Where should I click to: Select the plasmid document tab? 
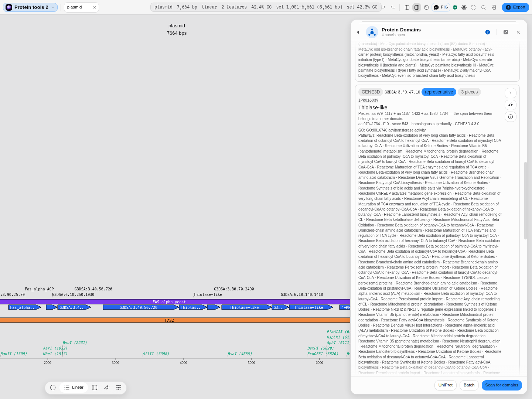(81, 7)
